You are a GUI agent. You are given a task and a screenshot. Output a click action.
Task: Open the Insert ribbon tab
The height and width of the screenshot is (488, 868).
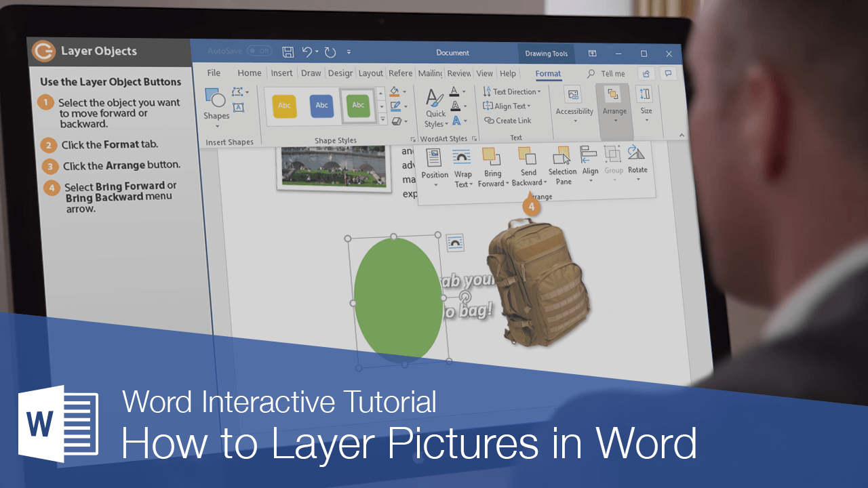click(x=281, y=73)
